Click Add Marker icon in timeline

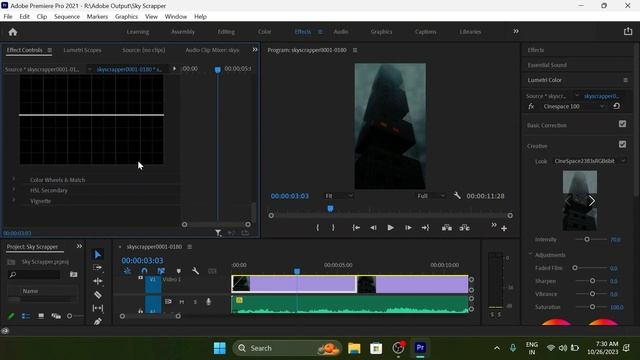point(178,271)
